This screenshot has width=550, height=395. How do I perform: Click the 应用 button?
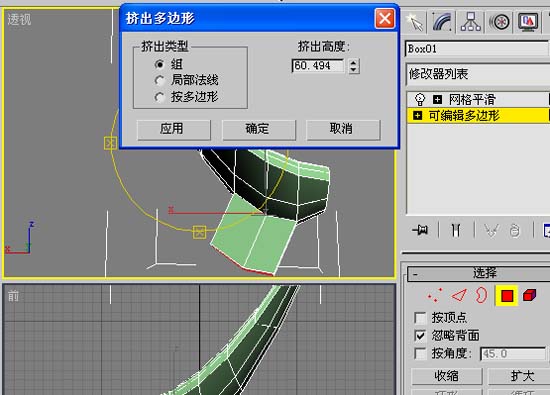(174, 129)
